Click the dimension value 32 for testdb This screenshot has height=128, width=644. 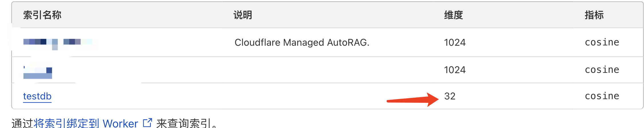[450, 96]
